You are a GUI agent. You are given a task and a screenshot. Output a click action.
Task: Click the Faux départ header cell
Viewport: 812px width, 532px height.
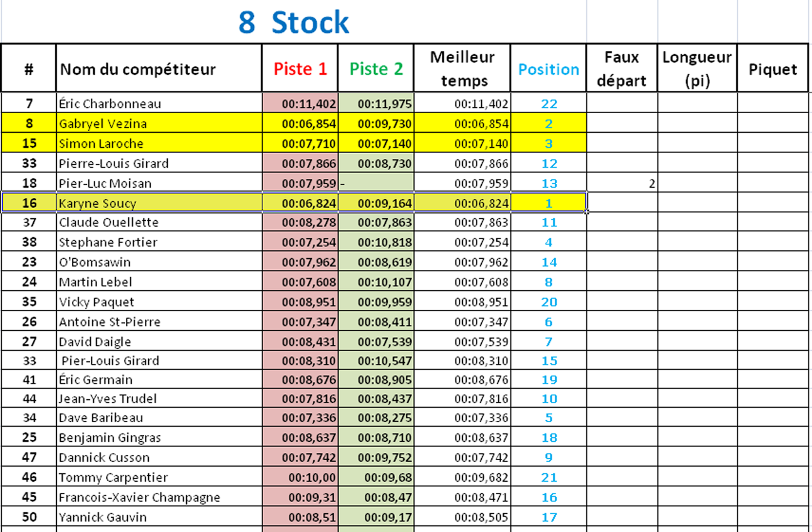[622, 68]
